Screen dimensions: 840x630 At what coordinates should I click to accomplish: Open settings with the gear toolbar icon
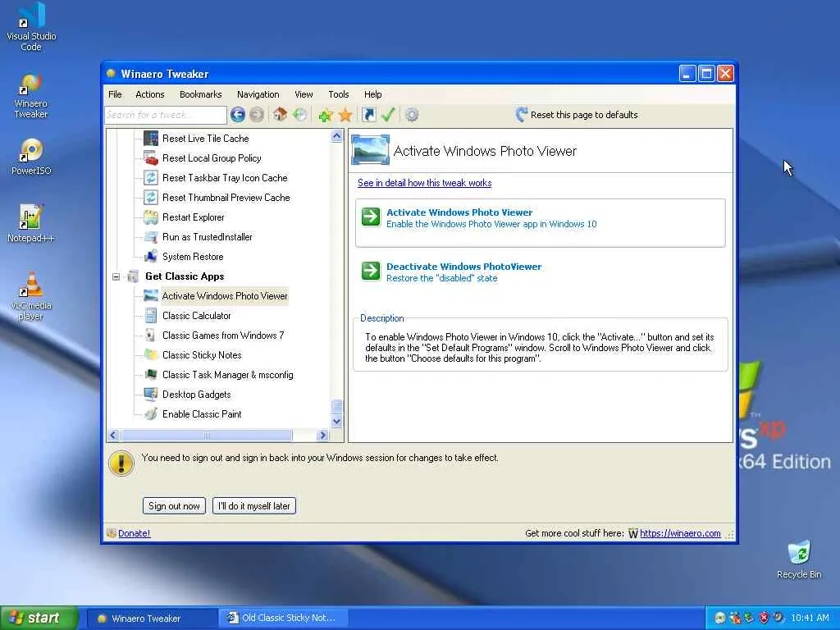(412, 115)
